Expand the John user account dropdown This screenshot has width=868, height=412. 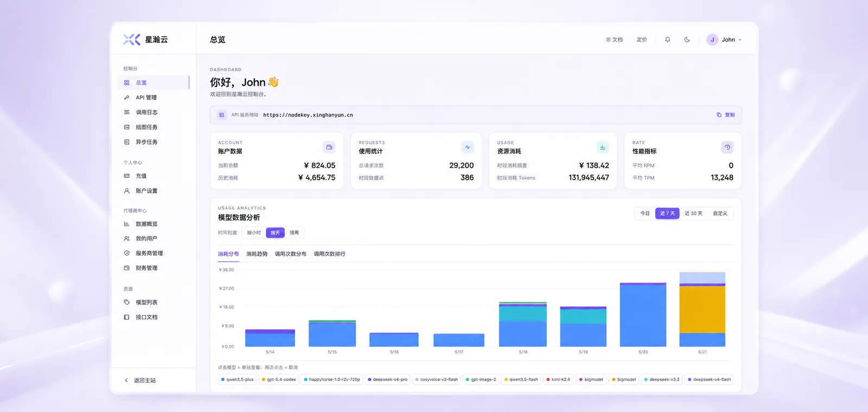tap(724, 40)
